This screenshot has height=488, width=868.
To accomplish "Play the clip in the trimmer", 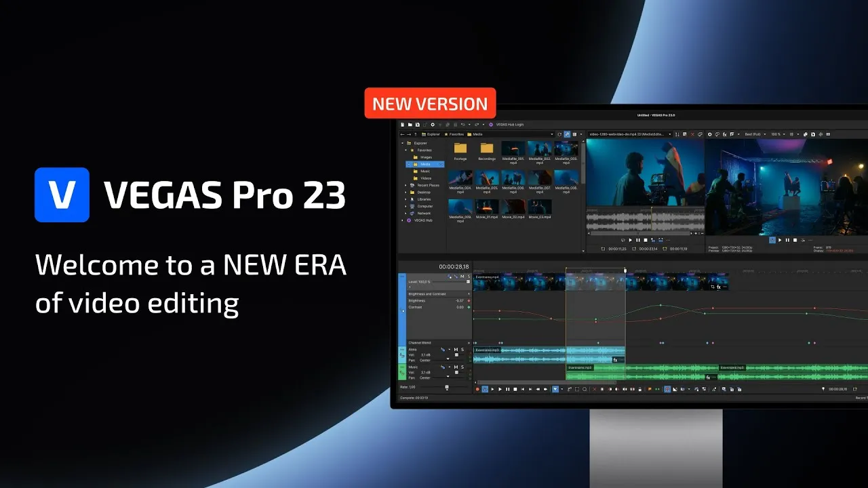I will (630, 240).
